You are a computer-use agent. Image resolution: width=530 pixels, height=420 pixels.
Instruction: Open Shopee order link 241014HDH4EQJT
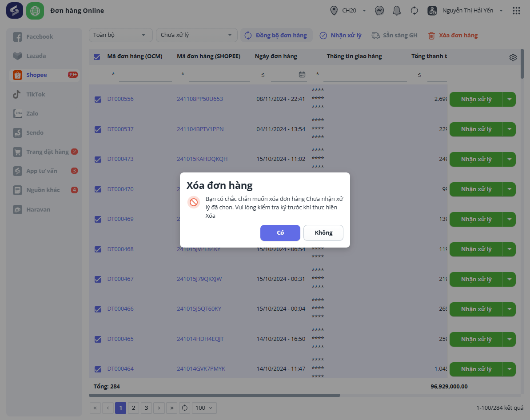point(200,339)
